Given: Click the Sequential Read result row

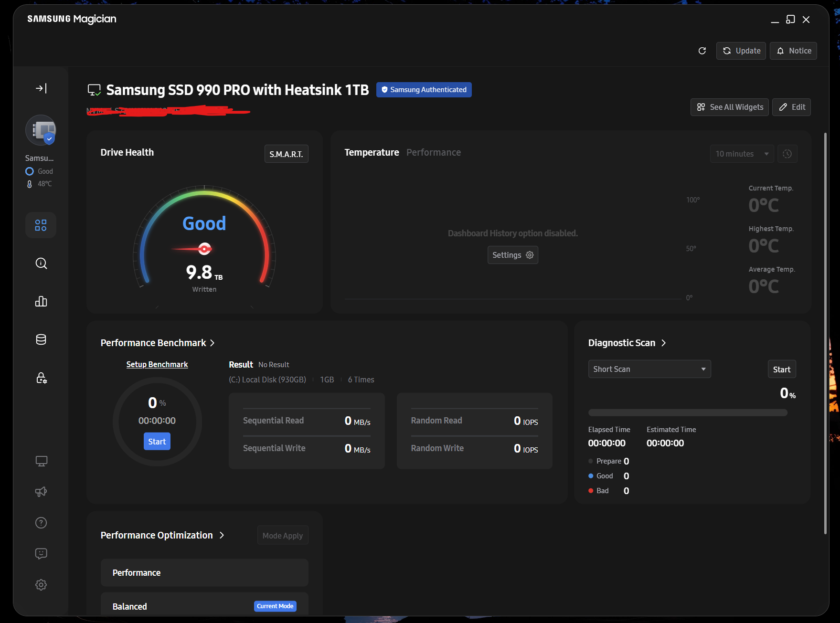Looking at the screenshot, I should click(307, 421).
